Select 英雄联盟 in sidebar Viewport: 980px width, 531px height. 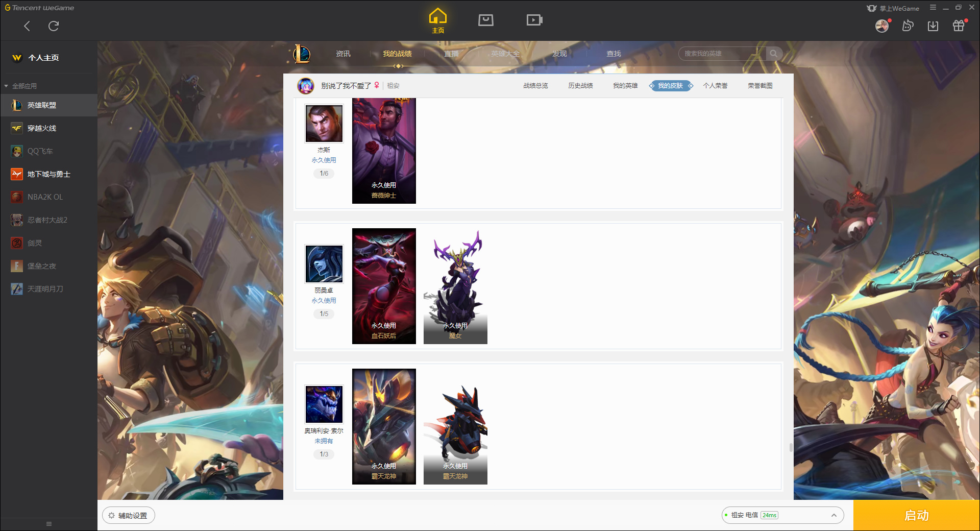point(49,105)
